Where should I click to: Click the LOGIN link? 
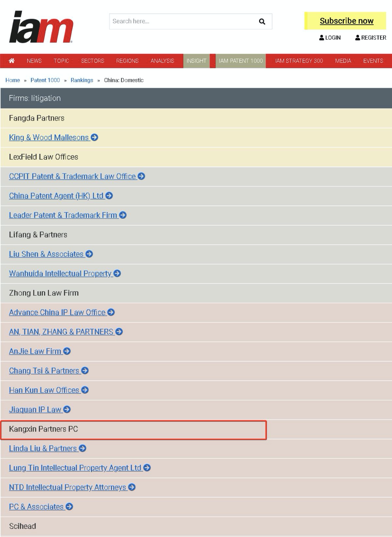pos(330,38)
